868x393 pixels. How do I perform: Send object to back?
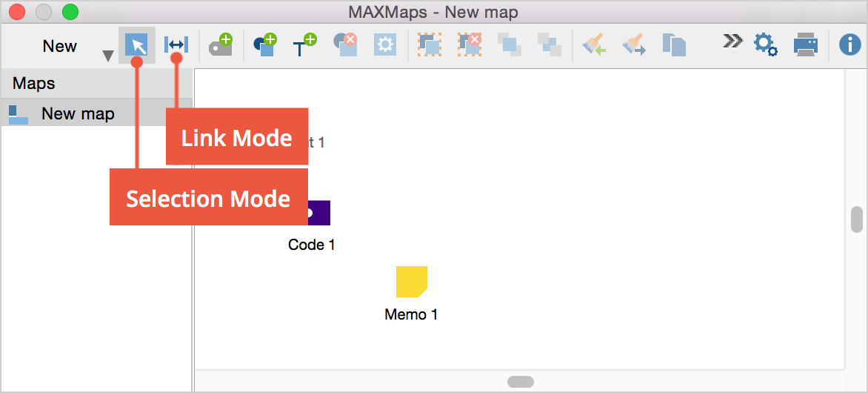549,45
